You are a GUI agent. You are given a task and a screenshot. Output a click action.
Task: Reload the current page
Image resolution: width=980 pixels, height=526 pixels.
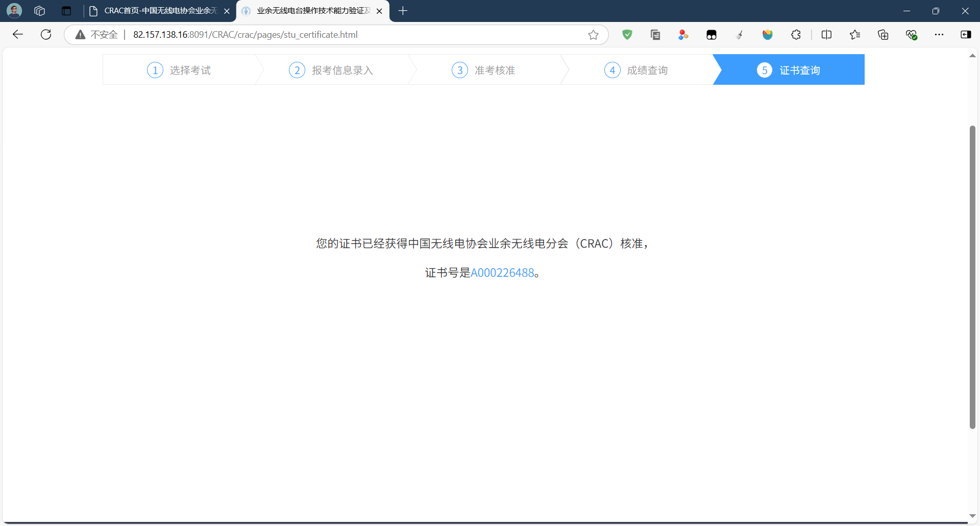[x=46, y=34]
